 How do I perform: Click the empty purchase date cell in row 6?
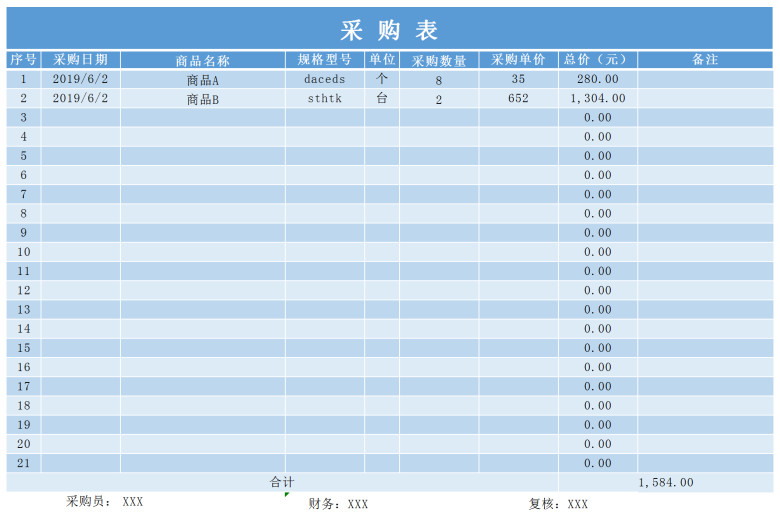(81, 175)
